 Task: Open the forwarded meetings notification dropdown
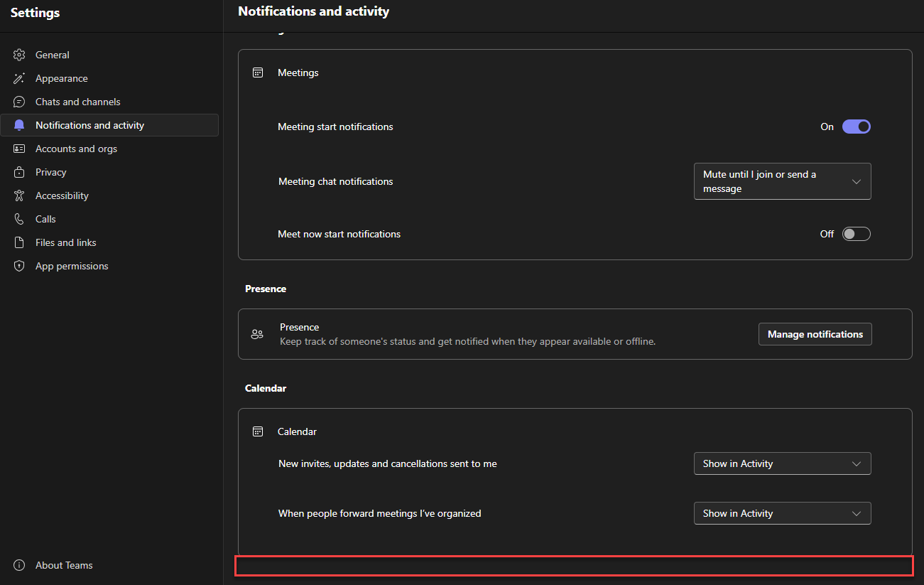click(x=782, y=513)
